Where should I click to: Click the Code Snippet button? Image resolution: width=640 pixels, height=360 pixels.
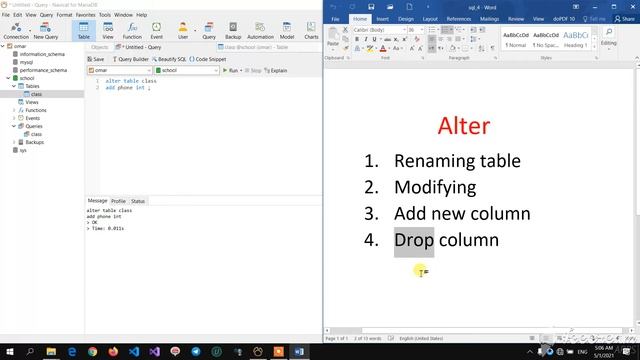207,59
